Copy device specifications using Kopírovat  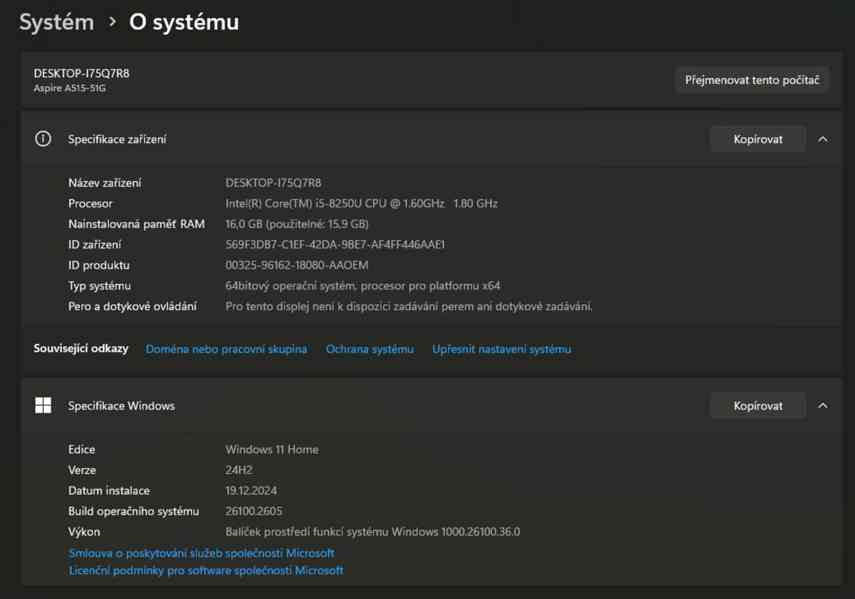pos(757,139)
